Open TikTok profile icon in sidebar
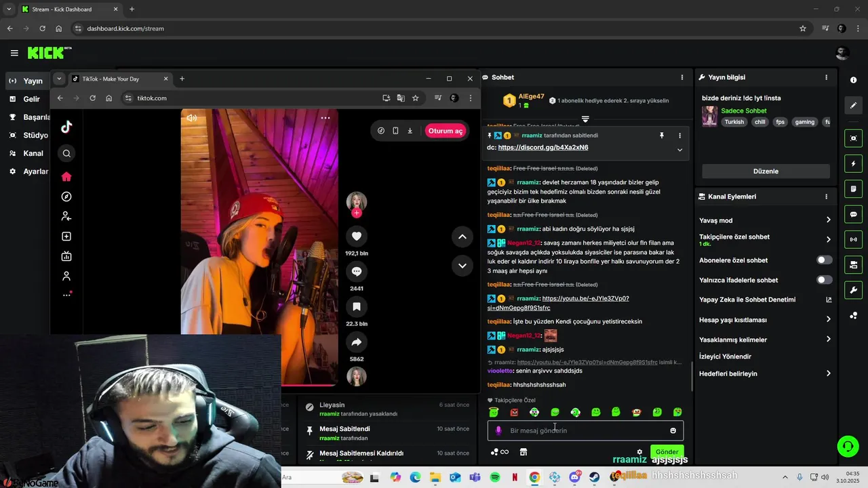Image resolution: width=868 pixels, height=488 pixels. (66, 277)
